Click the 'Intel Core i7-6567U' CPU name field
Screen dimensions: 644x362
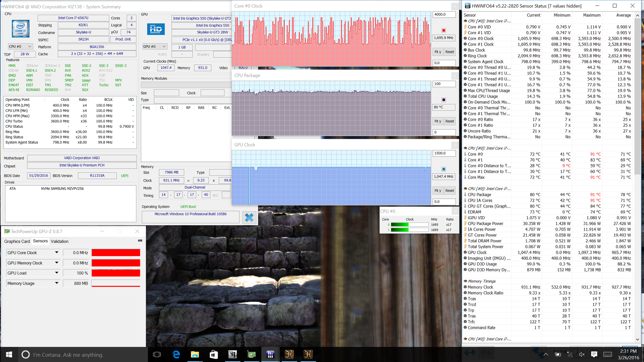pos(73,18)
